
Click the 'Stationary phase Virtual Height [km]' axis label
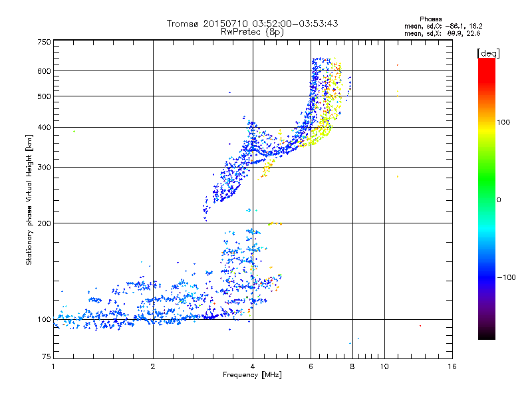(x=29, y=199)
